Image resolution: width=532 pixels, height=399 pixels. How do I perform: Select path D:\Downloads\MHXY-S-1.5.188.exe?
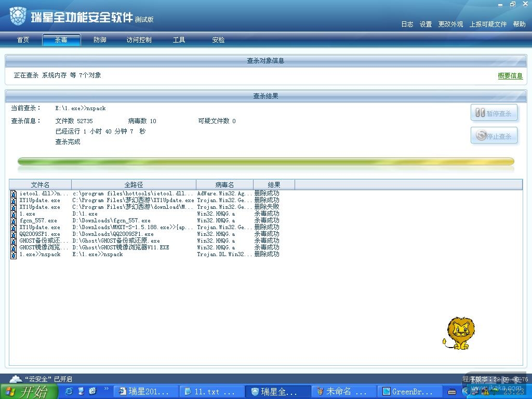pos(132,228)
